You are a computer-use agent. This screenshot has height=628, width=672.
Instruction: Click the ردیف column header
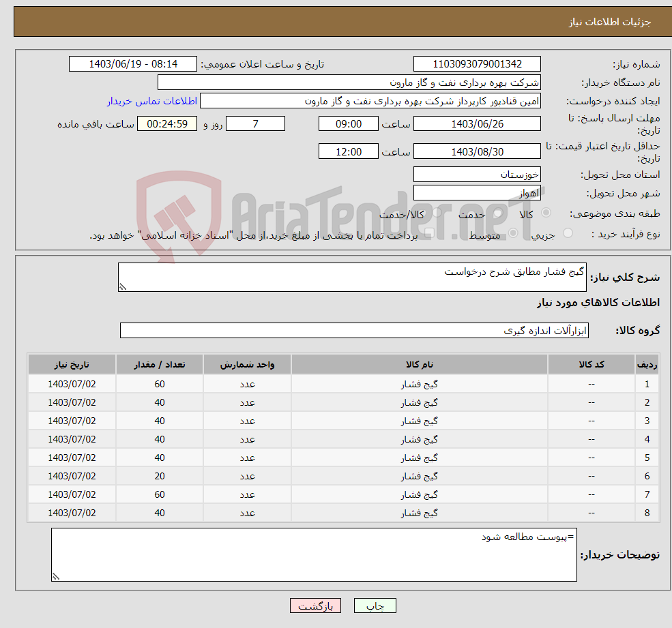tap(647, 364)
